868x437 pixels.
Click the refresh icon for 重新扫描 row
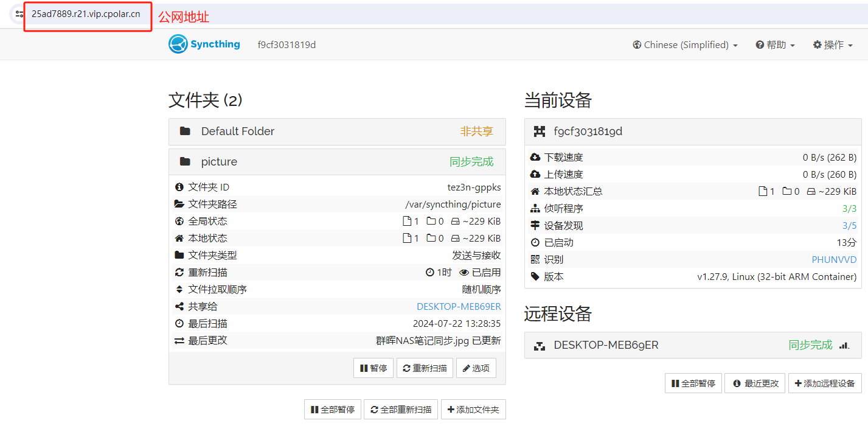[x=179, y=272]
